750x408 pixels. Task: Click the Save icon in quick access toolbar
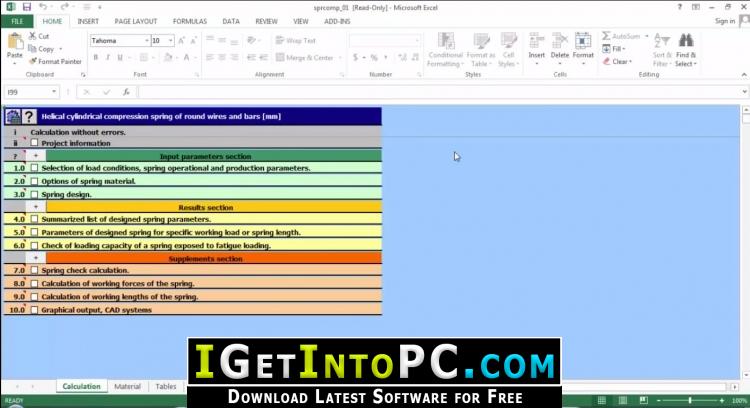(26, 7)
